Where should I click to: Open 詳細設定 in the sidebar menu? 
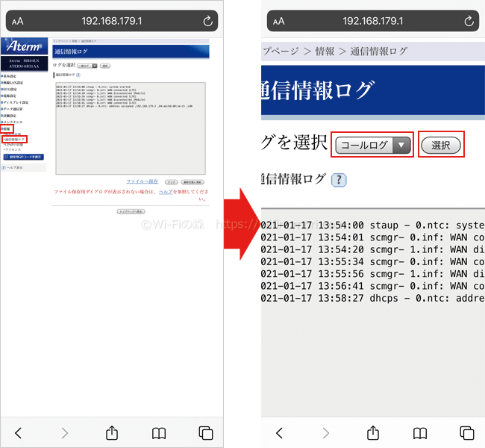(10, 116)
